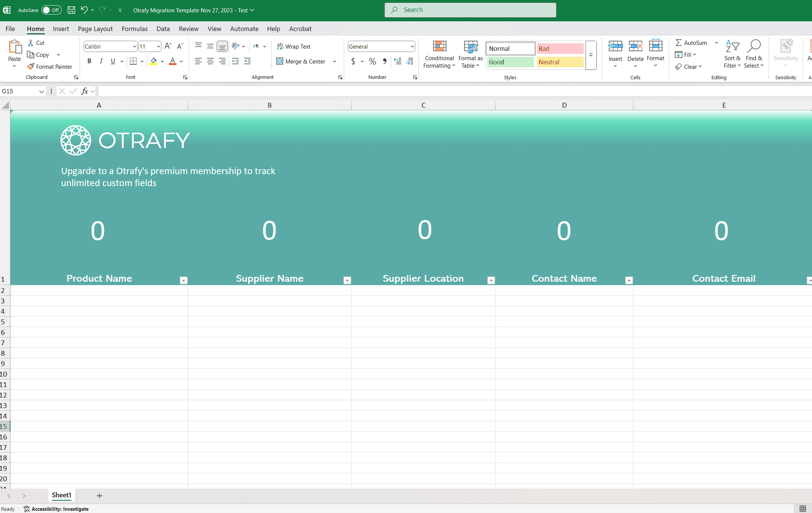The width and height of the screenshot is (812, 513).
Task: Open the Product Name filter dropdown
Action: (183, 280)
